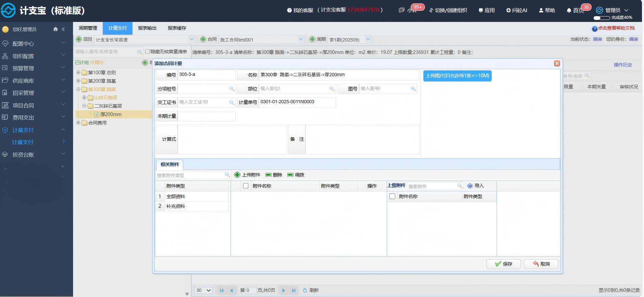Screen dimensions: 644x297
Task: Click the 保存 save button
Action: coord(503,264)
